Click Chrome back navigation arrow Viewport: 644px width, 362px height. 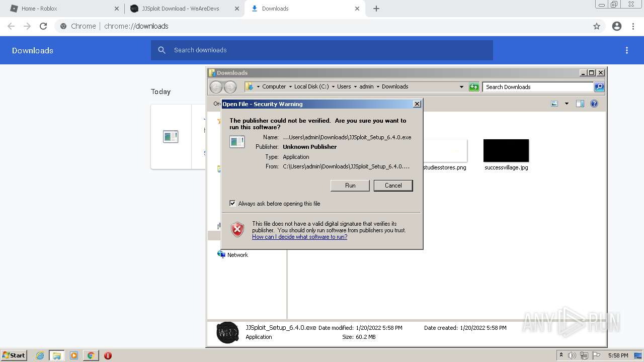pos(11,26)
